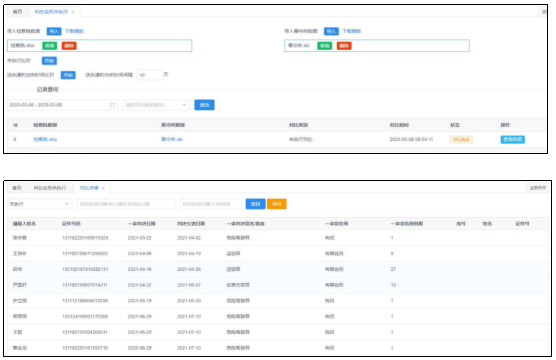Click 有期徒刑 cell in the 2021-04-22 row
Image resolution: width=556 pixels, height=360 pixels.
[334, 285]
